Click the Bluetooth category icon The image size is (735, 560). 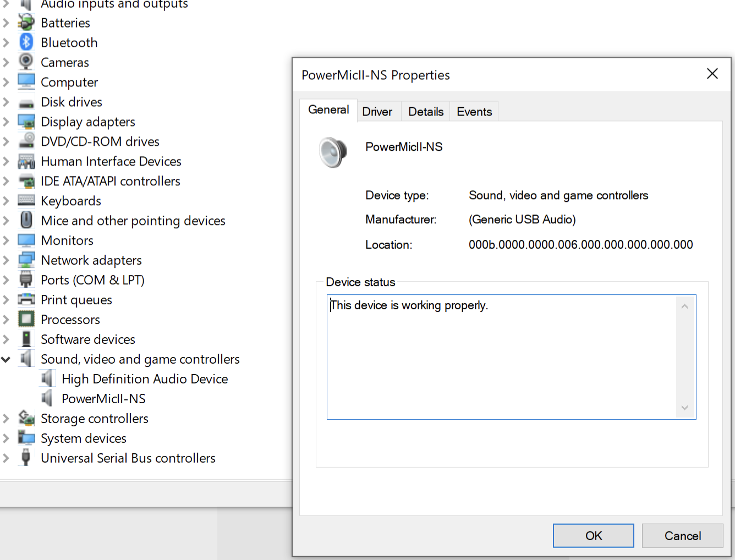tap(26, 42)
